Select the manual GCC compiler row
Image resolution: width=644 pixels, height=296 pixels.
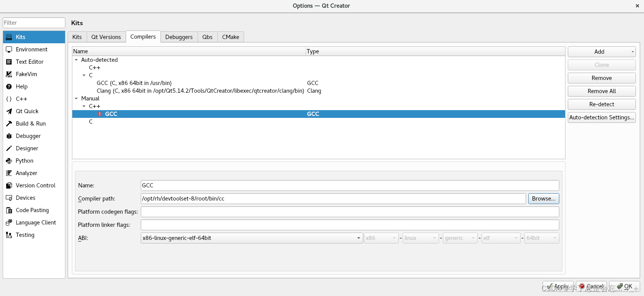pos(318,114)
